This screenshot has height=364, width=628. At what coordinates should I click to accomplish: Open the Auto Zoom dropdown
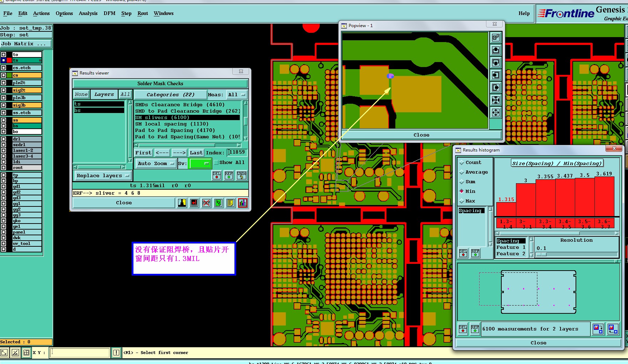pyautogui.click(x=156, y=164)
